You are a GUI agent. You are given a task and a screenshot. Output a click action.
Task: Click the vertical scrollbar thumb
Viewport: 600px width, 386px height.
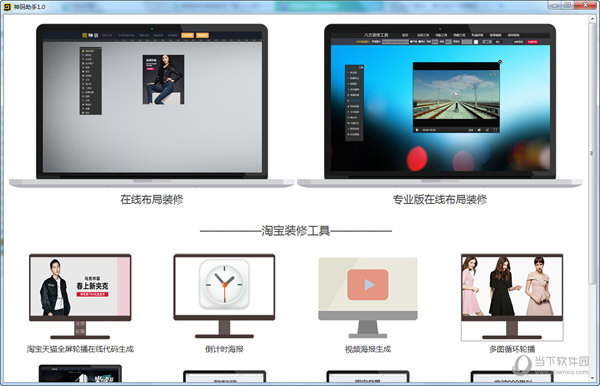click(x=592, y=153)
